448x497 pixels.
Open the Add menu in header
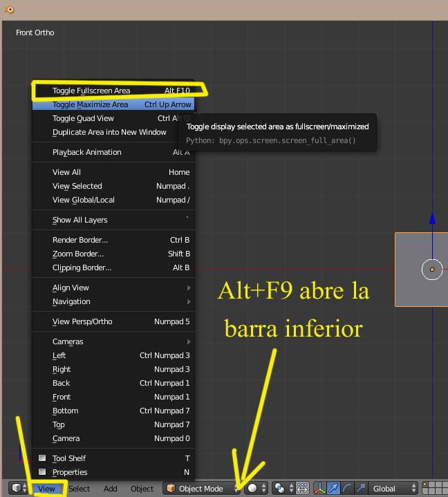[111, 489]
